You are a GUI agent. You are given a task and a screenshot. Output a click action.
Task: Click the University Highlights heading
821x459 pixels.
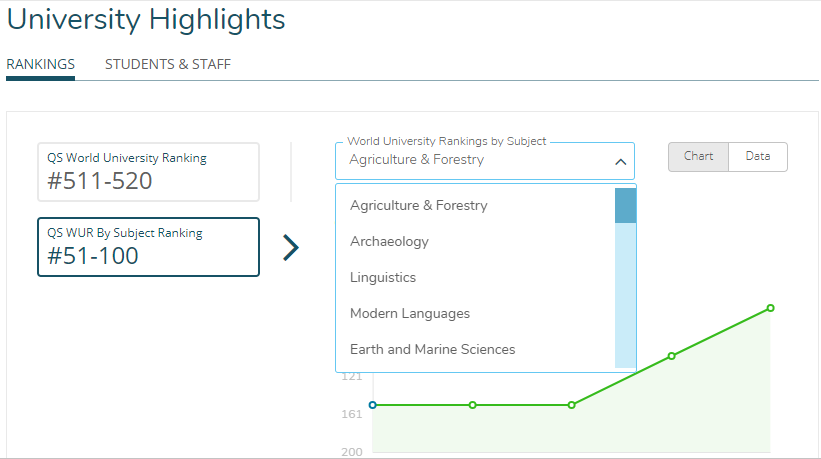coord(146,20)
